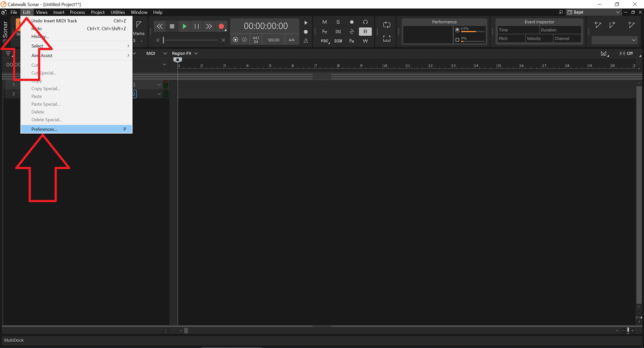Click the metronome icon beside the timecode
This screenshot has width=644, height=348.
(x=306, y=41)
